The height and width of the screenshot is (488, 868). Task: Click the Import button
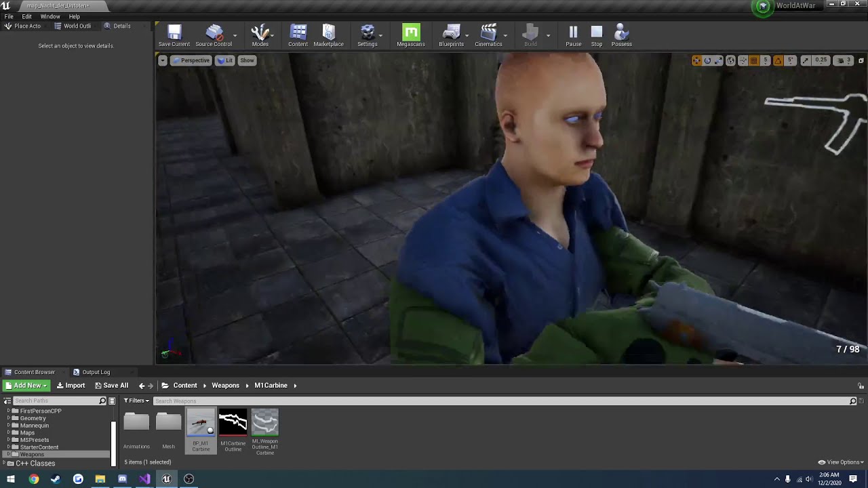coord(71,386)
